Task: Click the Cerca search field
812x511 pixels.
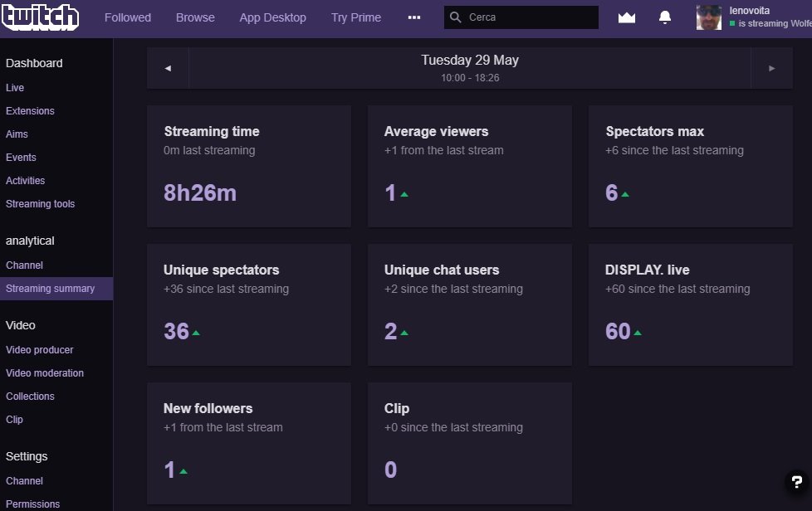Action: tap(521, 17)
